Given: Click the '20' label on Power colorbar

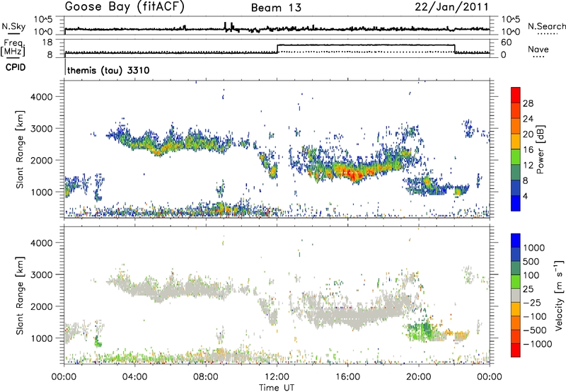Looking at the screenshot, I should (x=528, y=134).
